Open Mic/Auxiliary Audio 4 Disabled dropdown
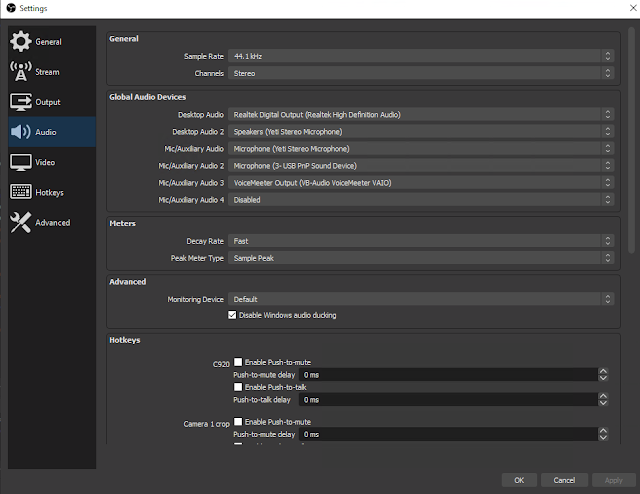The height and width of the screenshot is (494, 640). point(421,200)
